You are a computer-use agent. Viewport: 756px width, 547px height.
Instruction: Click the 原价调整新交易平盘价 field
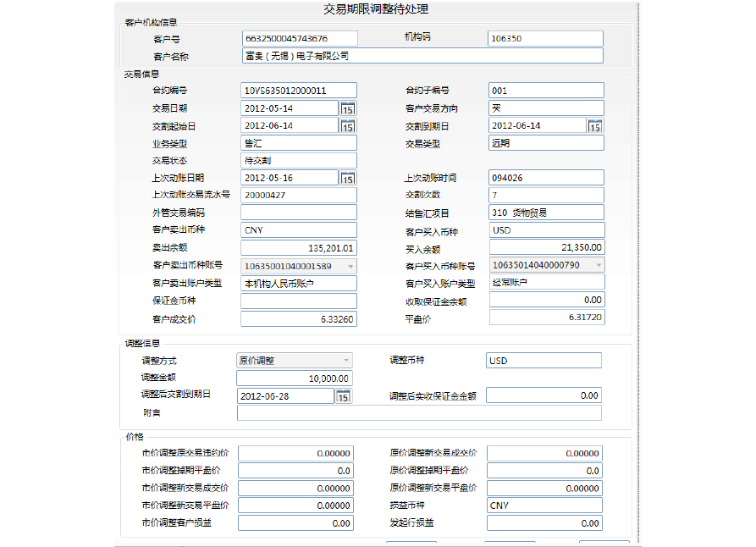coord(545,489)
